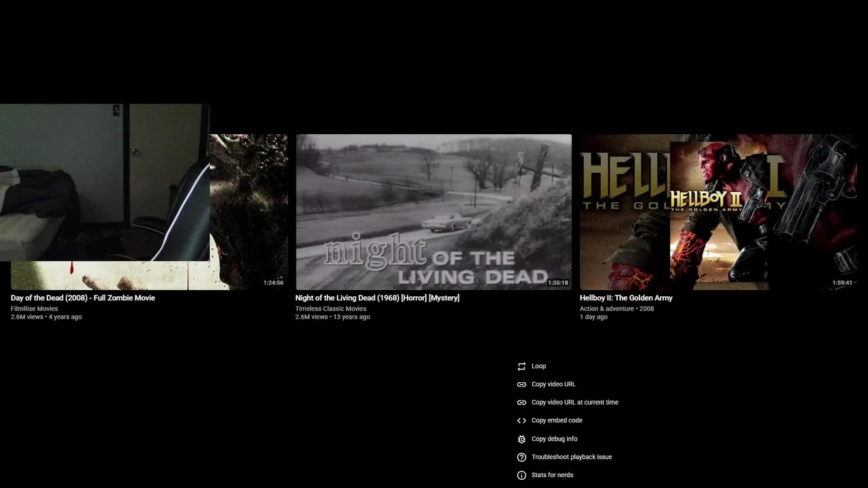The image size is (868, 488).
Task: Click the 1:24:56 duration badge
Action: click(273, 283)
